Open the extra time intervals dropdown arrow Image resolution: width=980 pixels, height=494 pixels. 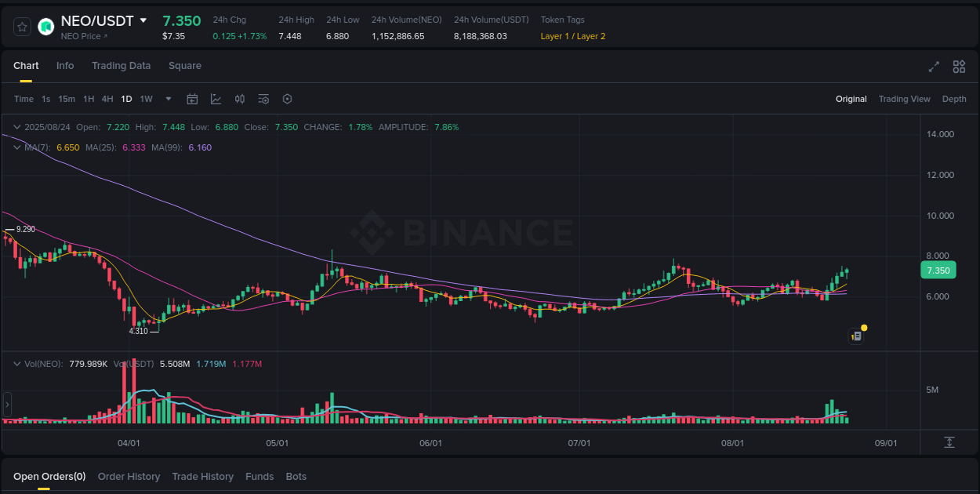[x=168, y=99]
